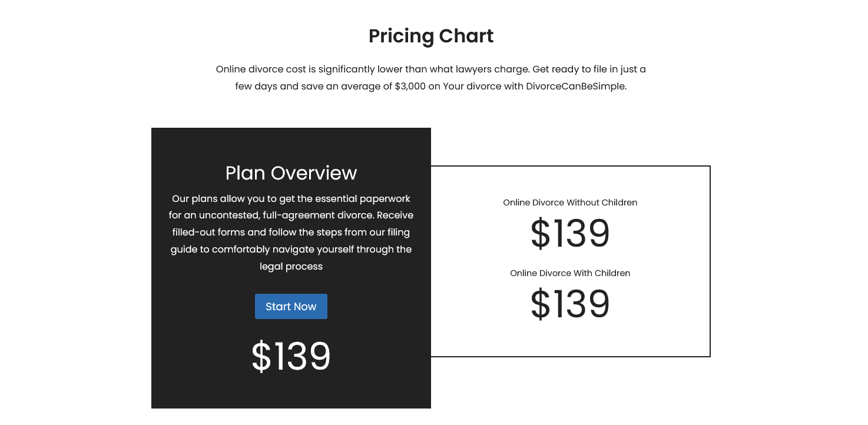The image size is (868, 425).
Task: Click the $3,000 savings figure in the intro
Action: pos(410,86)
